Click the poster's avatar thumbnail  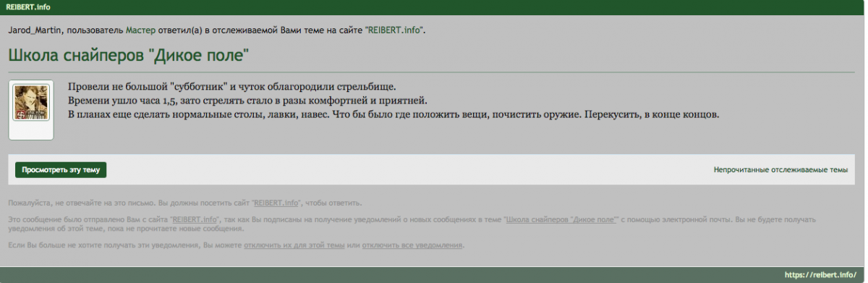30,104
